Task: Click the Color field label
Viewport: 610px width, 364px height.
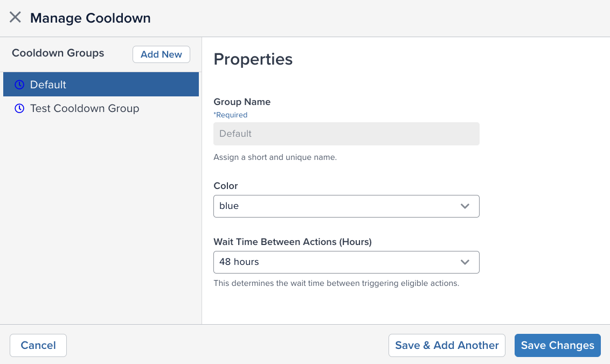Action: [225, 186]
